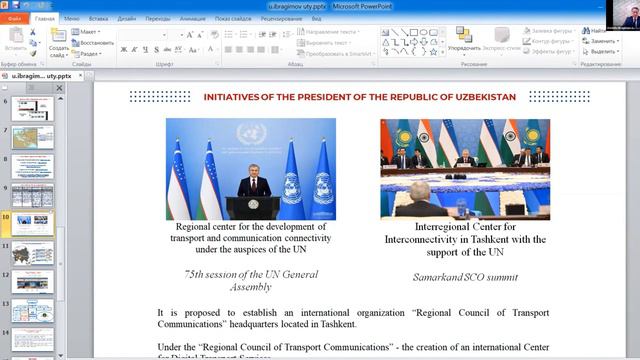Click Преобразовать в SmartArt button
The width and height of the screenshot is (640, 360).
(x=336, y=53)
